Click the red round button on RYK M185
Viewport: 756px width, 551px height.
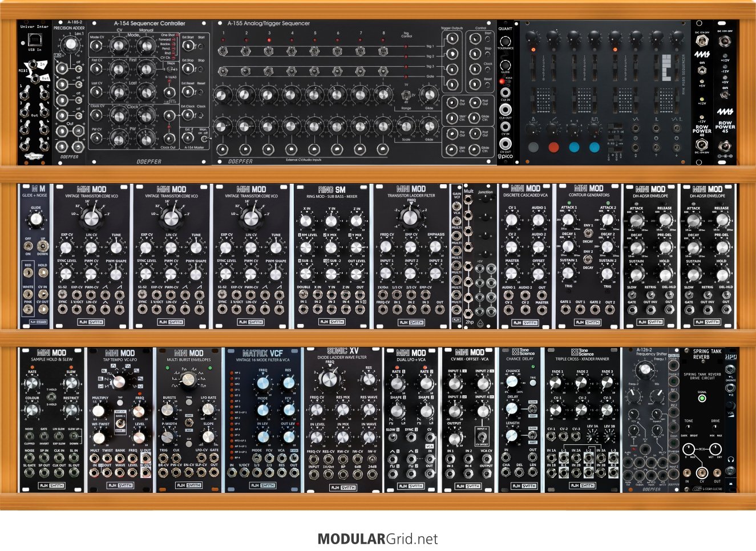[553, 147]
